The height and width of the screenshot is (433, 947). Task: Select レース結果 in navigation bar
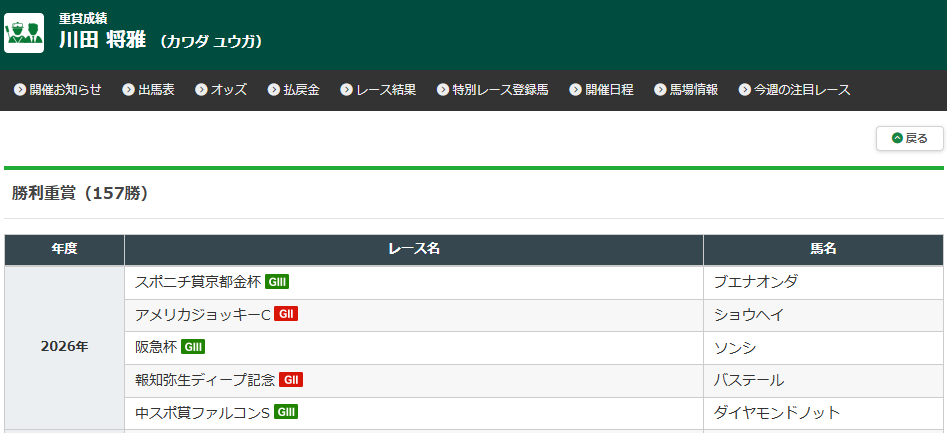coord(378,90)
